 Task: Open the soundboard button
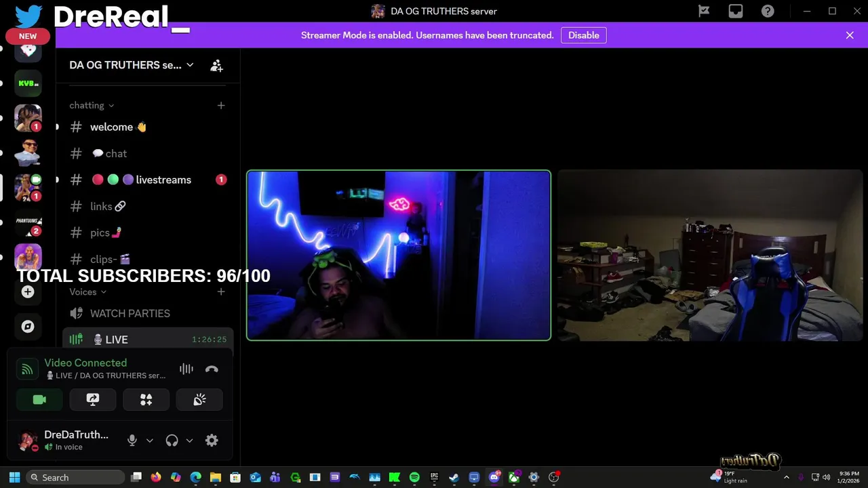pyautogui.click(x=199, y=400)
